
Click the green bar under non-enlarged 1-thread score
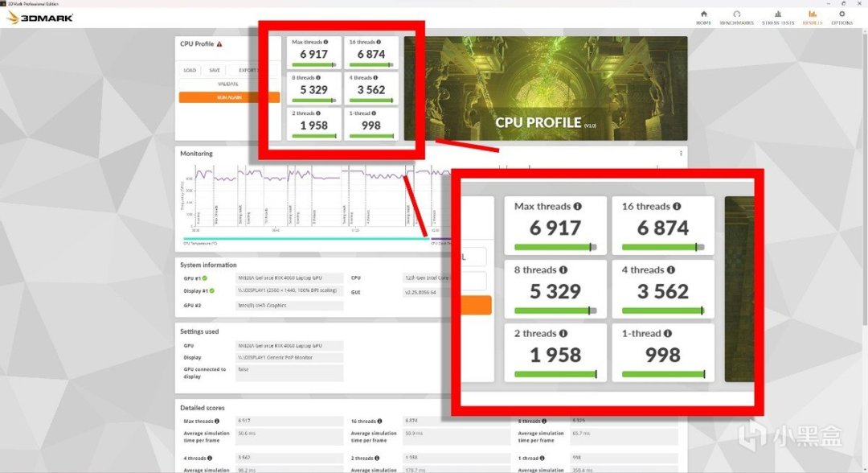point(371,136)
